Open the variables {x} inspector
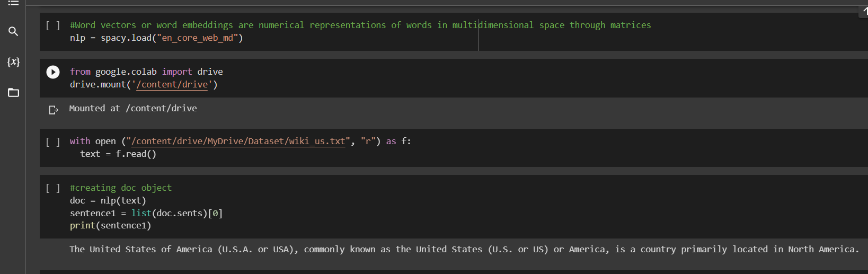Screen dimensions: 868x274 tap(13, 61)
